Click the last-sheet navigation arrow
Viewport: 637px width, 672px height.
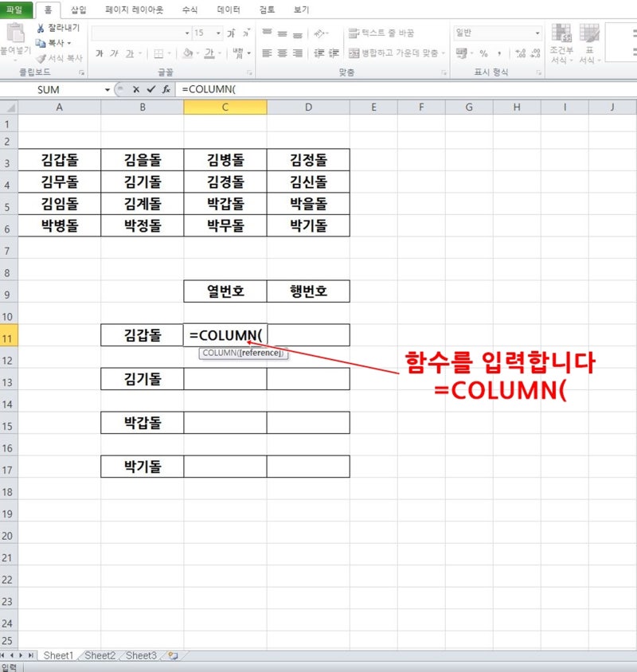[x=31, y=655]
